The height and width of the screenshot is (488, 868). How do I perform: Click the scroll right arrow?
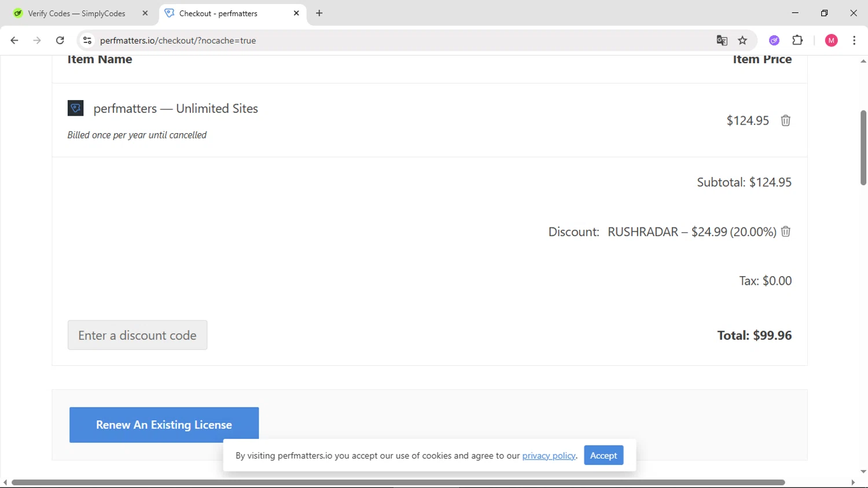click(x=853, y=482)
